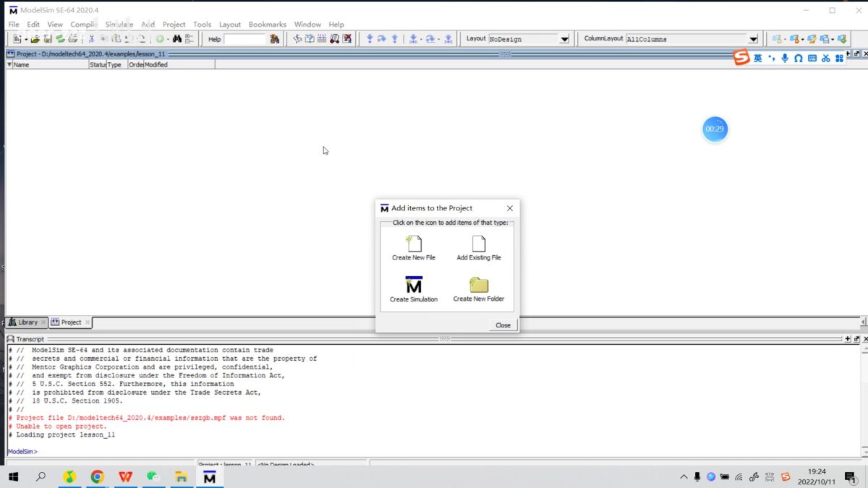Click the Compile All toolbar icon

[310, 39]
